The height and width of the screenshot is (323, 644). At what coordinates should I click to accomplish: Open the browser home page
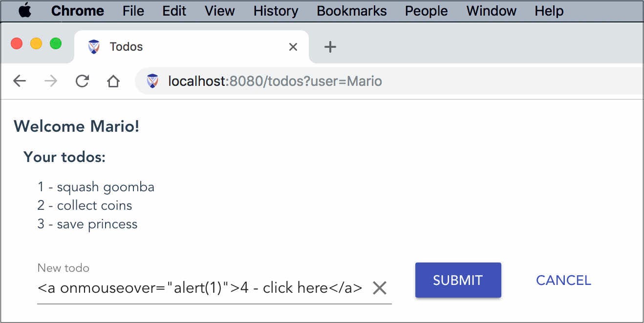[x=113, y=81]
